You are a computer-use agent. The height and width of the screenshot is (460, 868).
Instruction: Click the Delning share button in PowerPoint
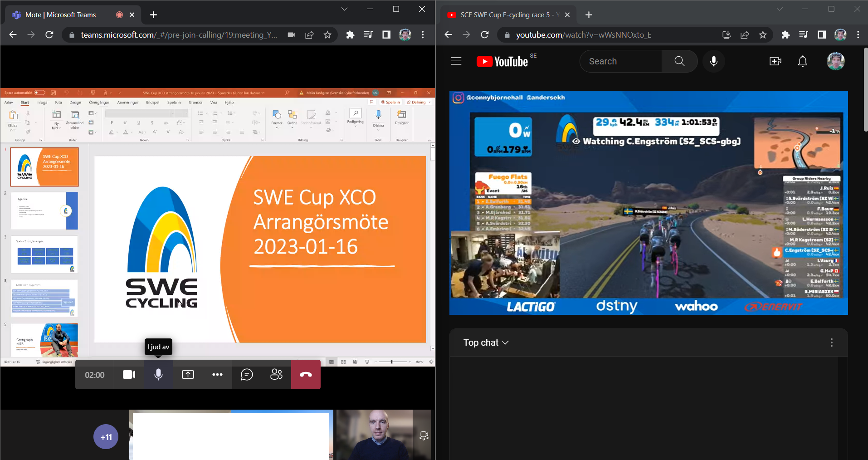[x=418, y=102]
